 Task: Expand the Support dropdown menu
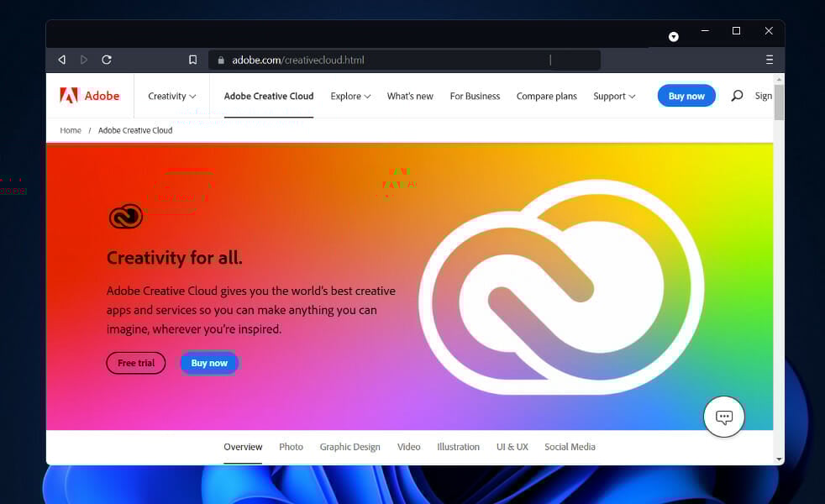[614, 97]
